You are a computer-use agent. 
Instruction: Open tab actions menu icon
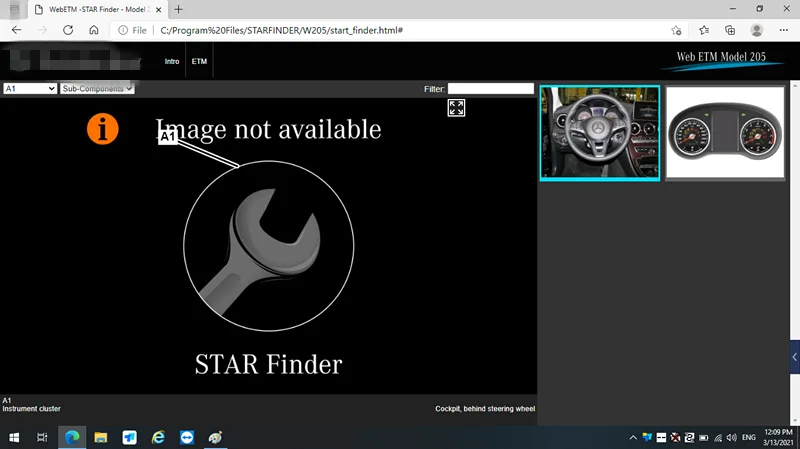point(14,9)
